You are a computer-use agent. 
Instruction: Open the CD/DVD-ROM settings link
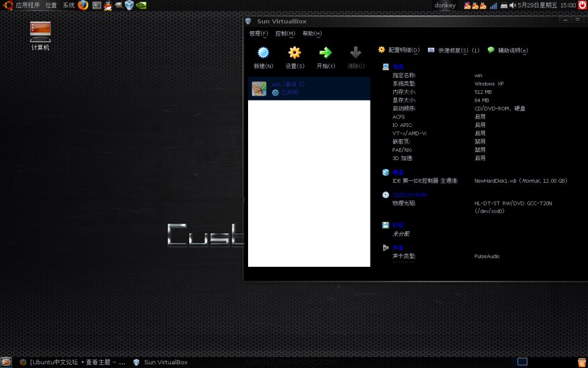pyautogui.click(x=410, y=195)
